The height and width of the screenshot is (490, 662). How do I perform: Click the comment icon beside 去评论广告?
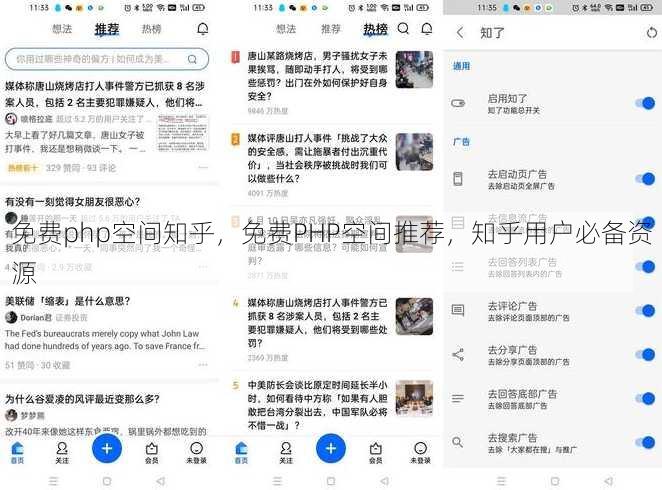coord(458,311)
